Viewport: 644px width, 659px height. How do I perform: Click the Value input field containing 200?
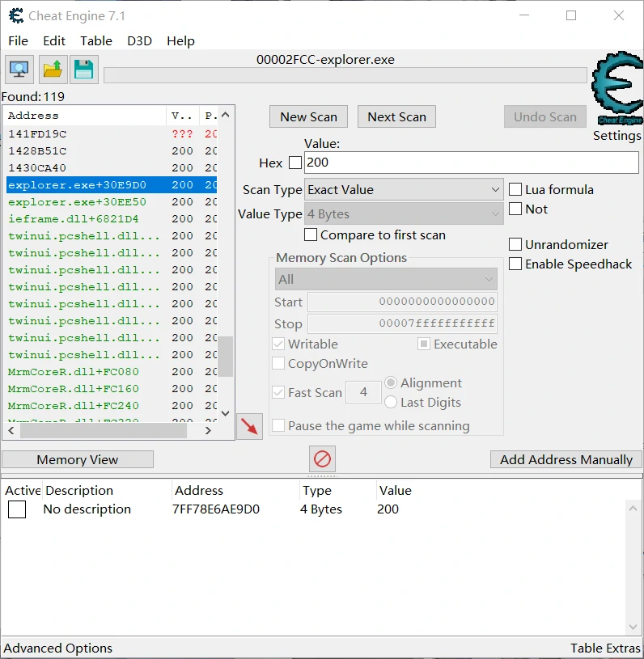tap(471, 163)
